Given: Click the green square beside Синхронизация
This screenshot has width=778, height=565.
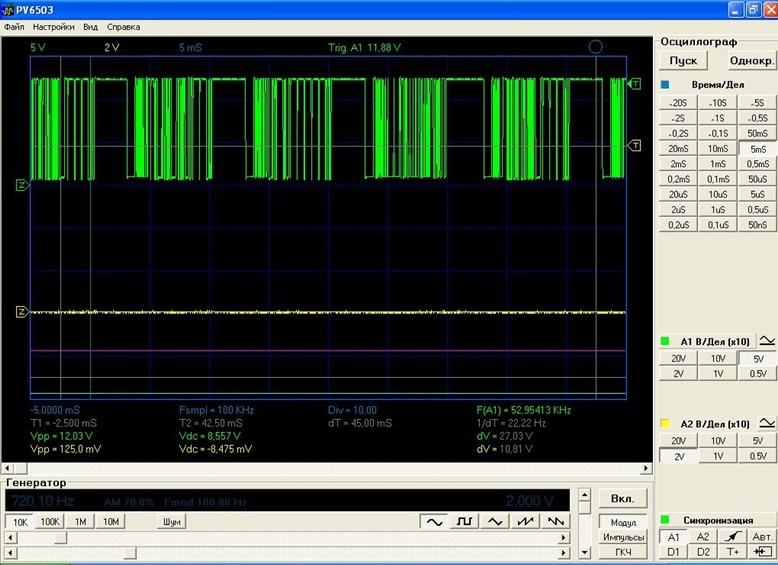Looking at the screenshot, I should coord(665,520).
